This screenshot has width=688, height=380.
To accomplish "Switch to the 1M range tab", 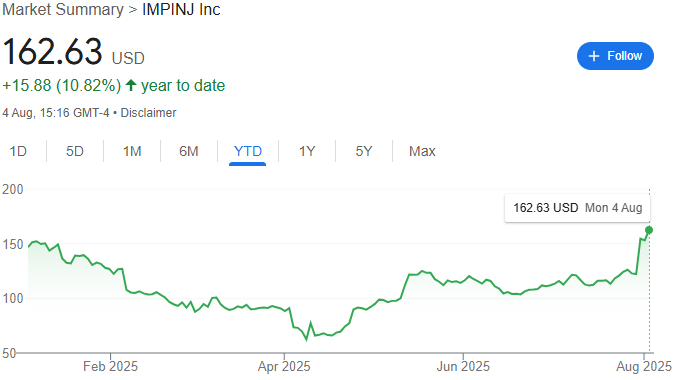I will (132, 151).
